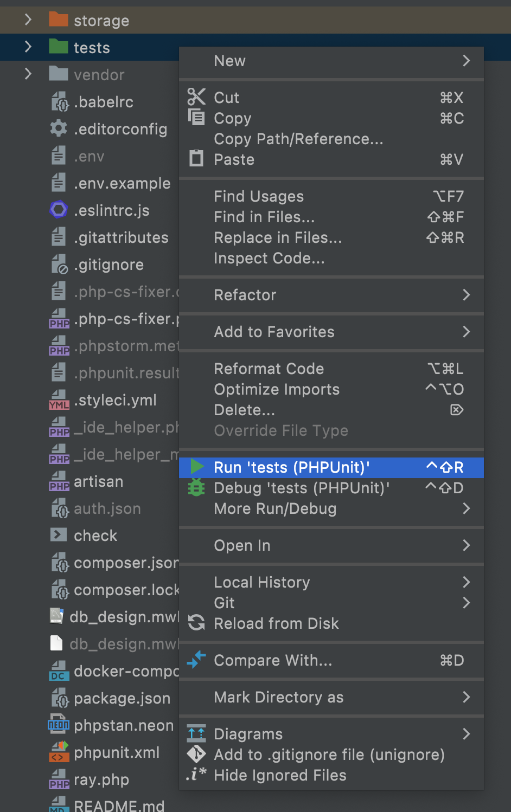This screenshot has width=511, height=812.
Task: Open the Refactor submenu
Action: pyautogui.click(x=331, y=295)
